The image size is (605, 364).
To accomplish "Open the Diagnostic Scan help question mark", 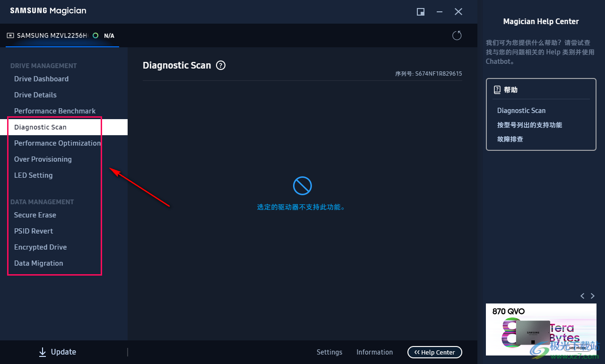I will click(221, 66).
